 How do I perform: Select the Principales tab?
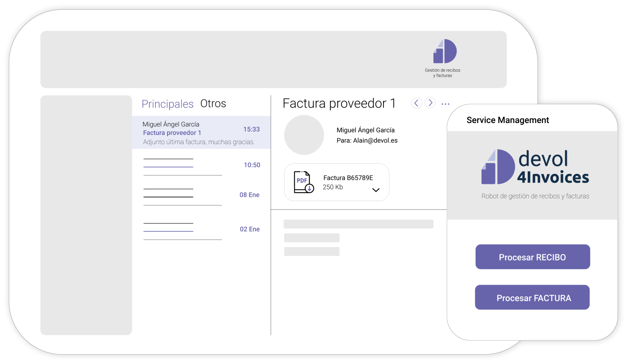(167, 104)
